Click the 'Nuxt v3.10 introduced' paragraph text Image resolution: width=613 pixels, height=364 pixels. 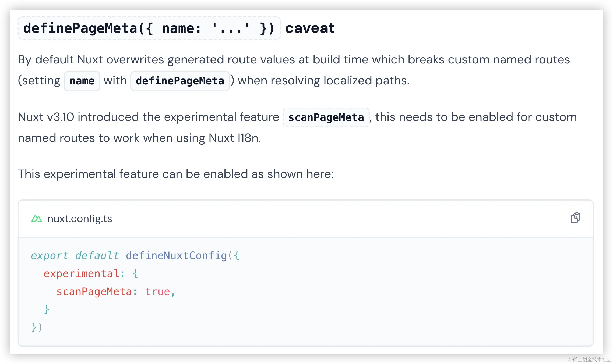point(148,117)
